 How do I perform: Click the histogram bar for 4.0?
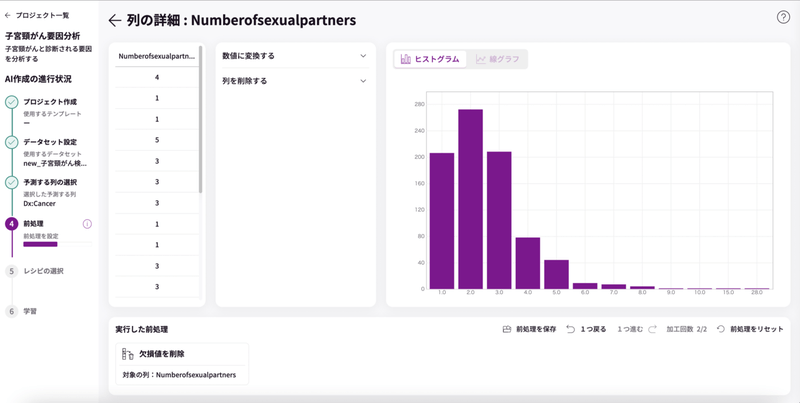coord(528,263)
